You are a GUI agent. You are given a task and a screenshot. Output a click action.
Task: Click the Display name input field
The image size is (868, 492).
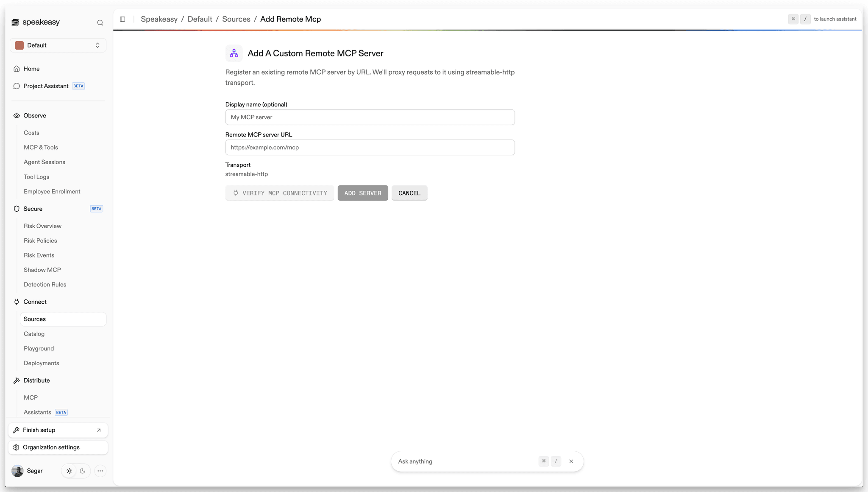tap(370, 117)
